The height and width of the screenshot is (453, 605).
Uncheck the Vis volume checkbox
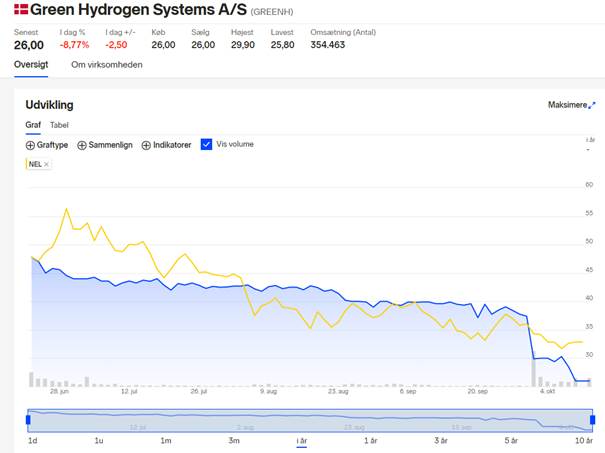206,144
